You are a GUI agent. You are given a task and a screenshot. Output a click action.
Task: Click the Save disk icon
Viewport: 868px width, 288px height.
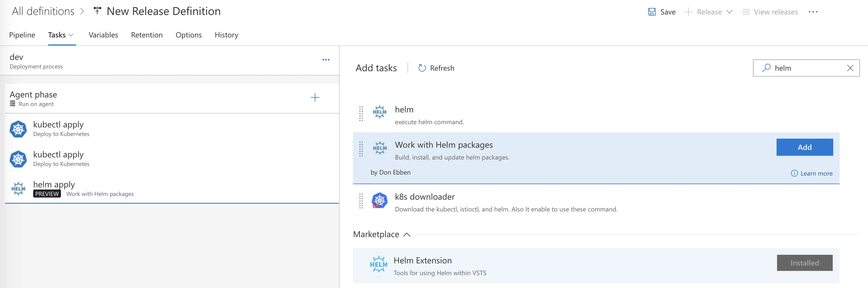click(652, 12)
